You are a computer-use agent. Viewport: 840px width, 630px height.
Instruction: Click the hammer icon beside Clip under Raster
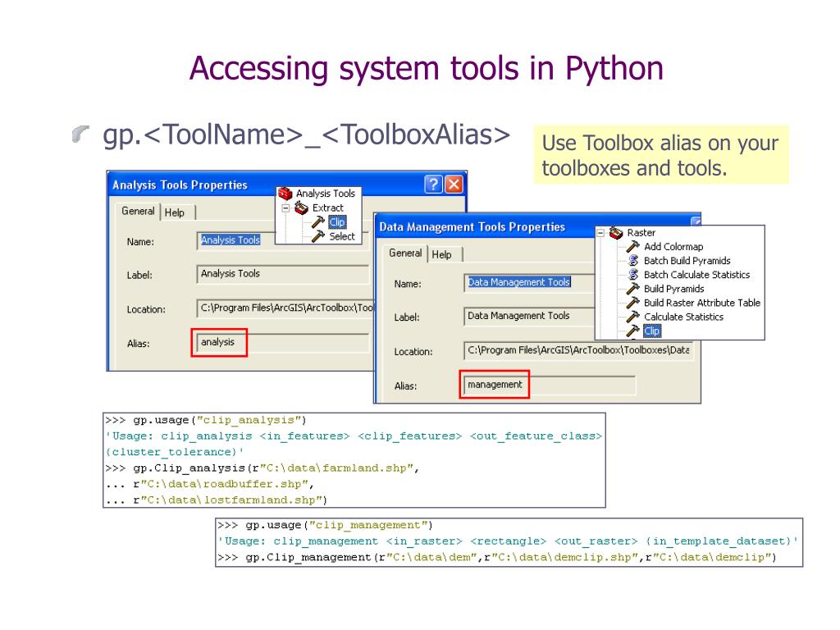[633, 331]
